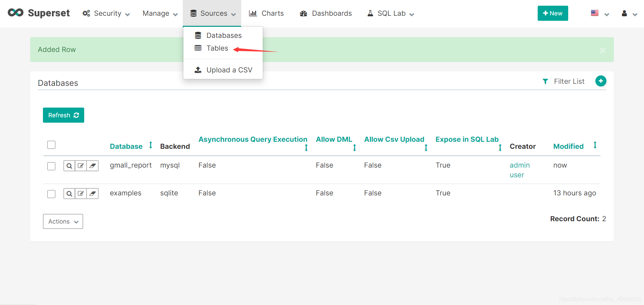Delete the examples record with eraser icon

coord(93,193)
